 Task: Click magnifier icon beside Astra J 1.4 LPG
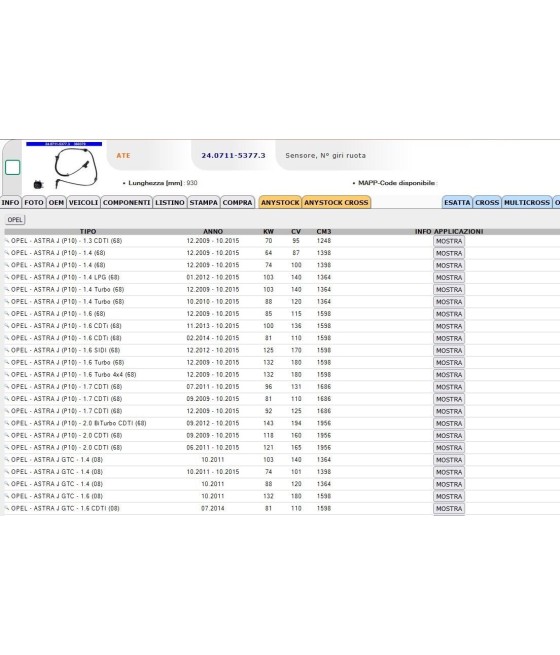pos(7,277)
